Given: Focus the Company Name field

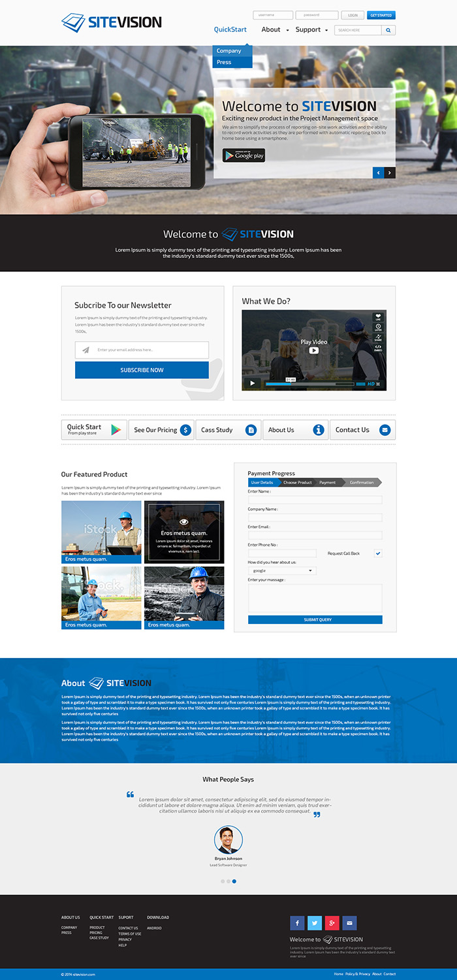Looking at the screenshot, I should tap(315, 517).
